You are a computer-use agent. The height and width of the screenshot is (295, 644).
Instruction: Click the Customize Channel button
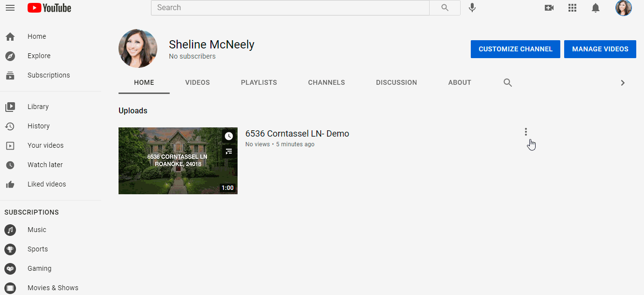[x=515, y=49]
